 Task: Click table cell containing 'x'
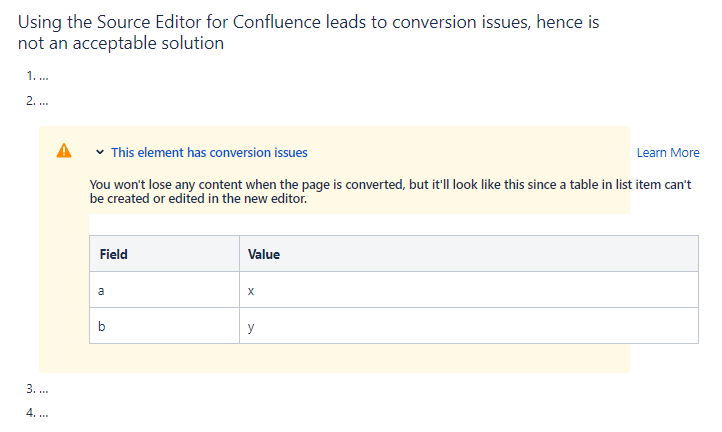[x=469, y=290]
